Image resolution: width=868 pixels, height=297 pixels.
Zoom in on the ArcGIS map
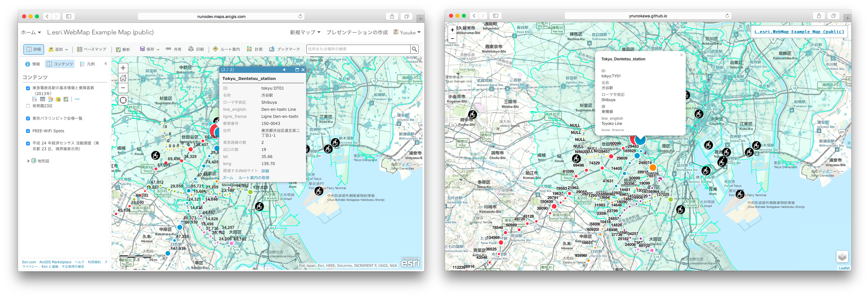click(x=123, y=68)
